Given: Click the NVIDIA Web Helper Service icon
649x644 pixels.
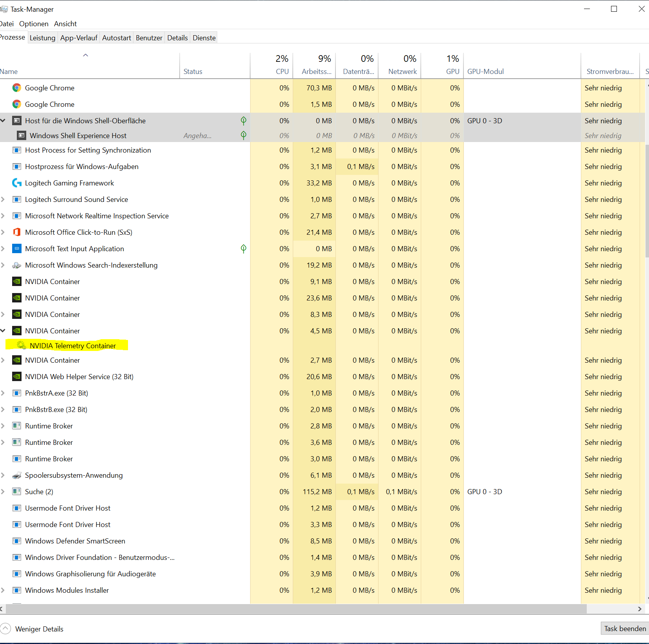Looking at the screenshot, I should pos(16,376).
